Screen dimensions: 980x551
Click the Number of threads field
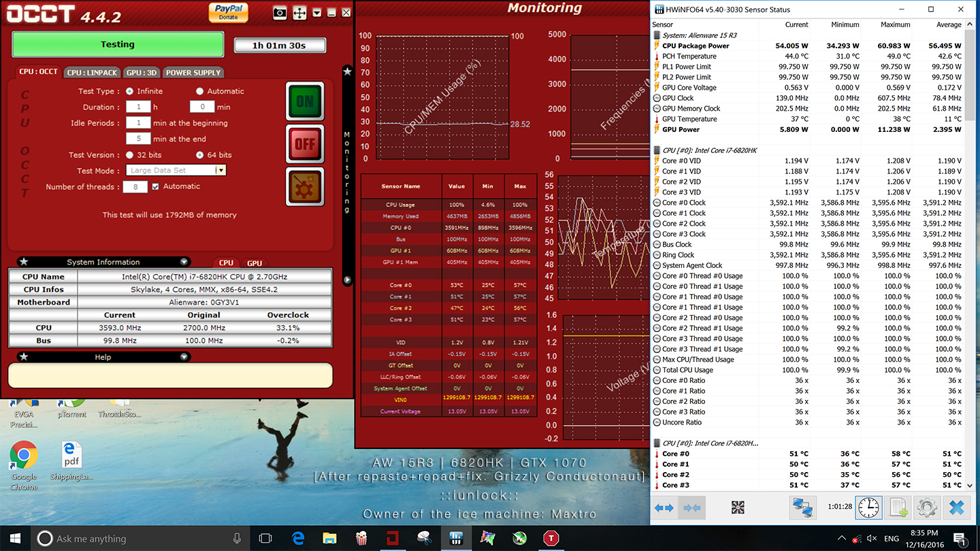[135, 187]
